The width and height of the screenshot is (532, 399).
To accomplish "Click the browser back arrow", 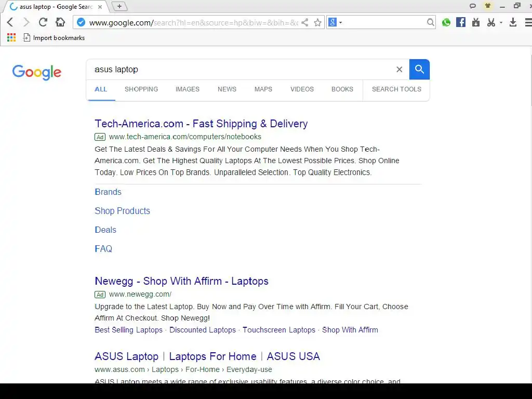I will pos(10,22).
